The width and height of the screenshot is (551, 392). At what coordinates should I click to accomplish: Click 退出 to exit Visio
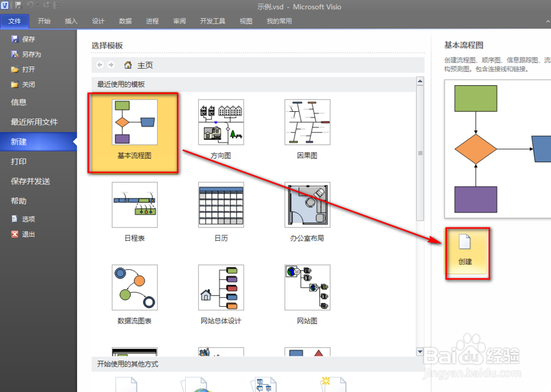pos(23,235)
